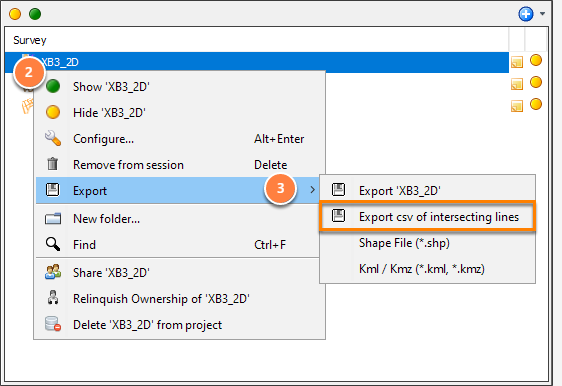562x386 pixels.
Task: Choose Export csv of intersecting lines
Action: 427,217
